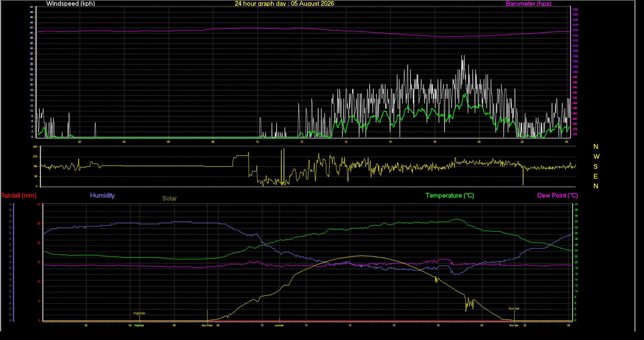Click the magenta 'Dew Point (°C)' label
The image size is (644, 340).
[x=557, y=196]
